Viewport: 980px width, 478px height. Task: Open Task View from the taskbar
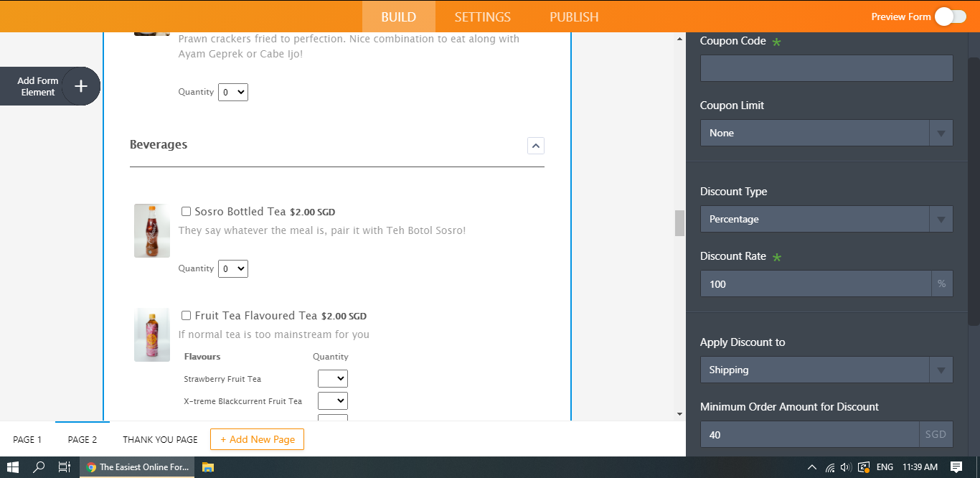click(64, 467)
